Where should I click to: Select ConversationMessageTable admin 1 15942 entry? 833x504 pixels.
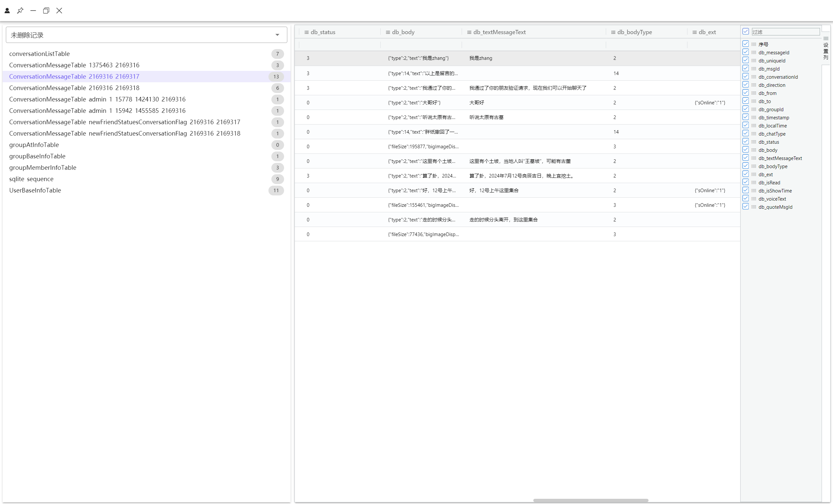pyautogui.click(x=146, y=111)
